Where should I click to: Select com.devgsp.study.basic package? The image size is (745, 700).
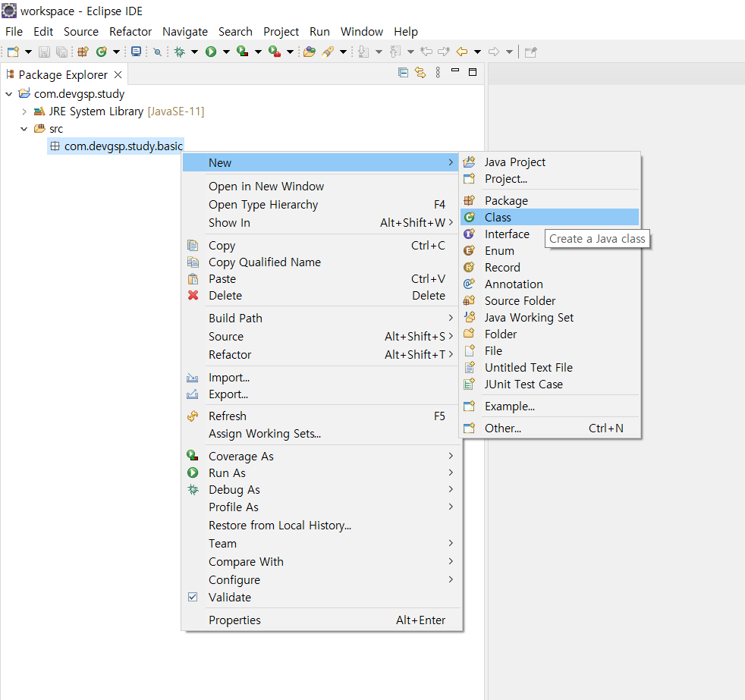[116, 146]
